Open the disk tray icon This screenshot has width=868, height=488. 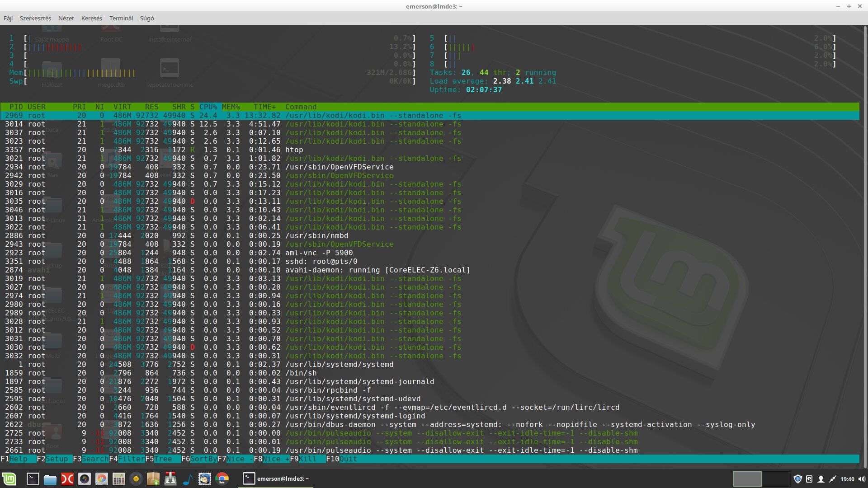click(809, 479)
